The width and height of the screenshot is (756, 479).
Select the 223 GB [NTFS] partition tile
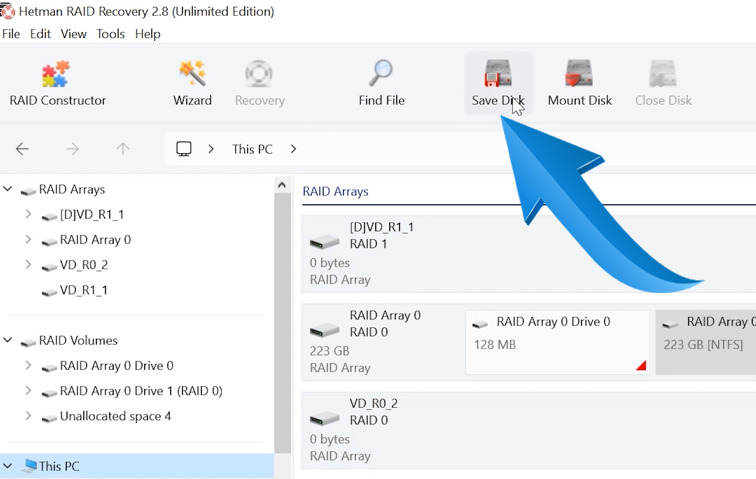(x=706, y=342)
